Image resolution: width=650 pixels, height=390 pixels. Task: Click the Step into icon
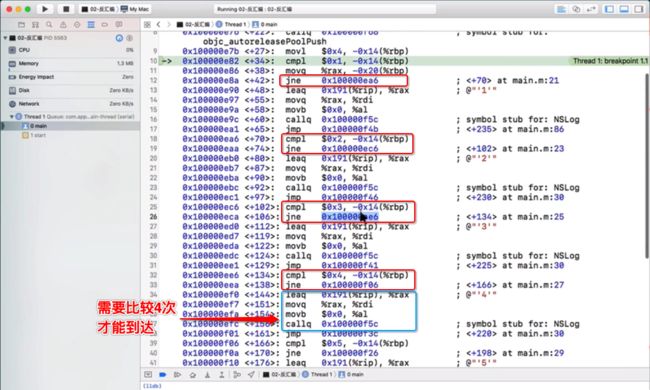(x=207, y=375)
